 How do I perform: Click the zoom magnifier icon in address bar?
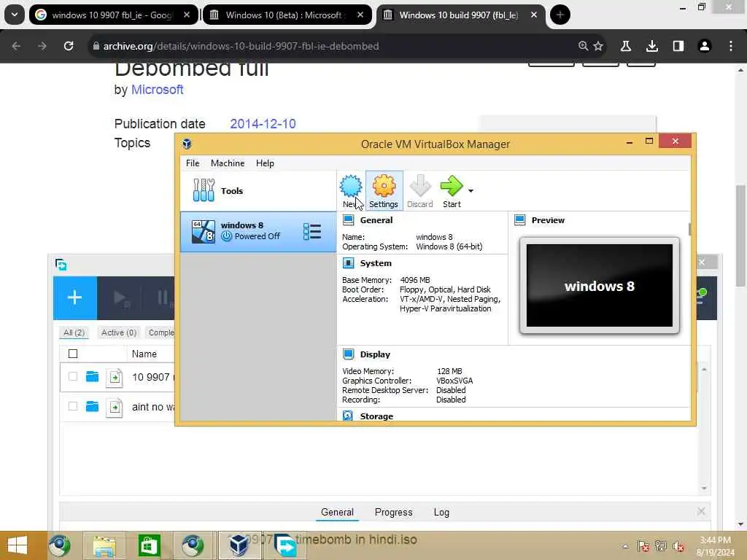tap(583, 46)
